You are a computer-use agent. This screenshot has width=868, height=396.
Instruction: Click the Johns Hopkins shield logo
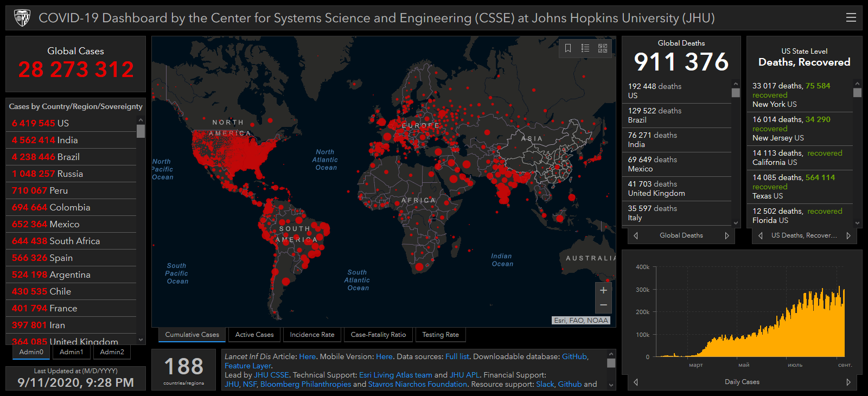pos(22,18)
